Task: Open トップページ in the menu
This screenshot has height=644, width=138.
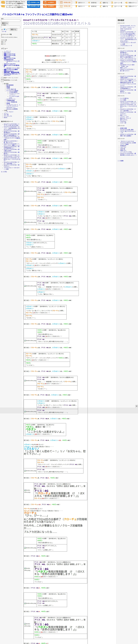Action: tap(7, 51)
